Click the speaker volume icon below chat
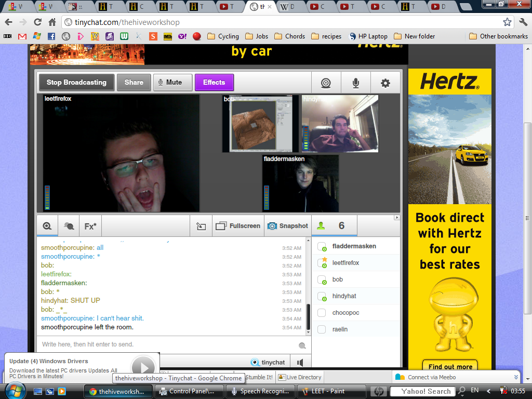This screenshot has height=399, width=532. (300, 363)
